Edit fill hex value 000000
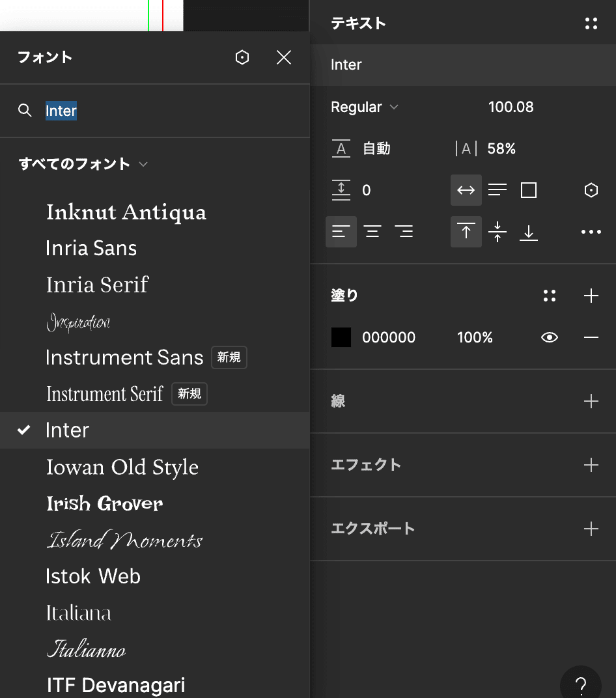Screen dimensions: 616x698 (389, 337)
